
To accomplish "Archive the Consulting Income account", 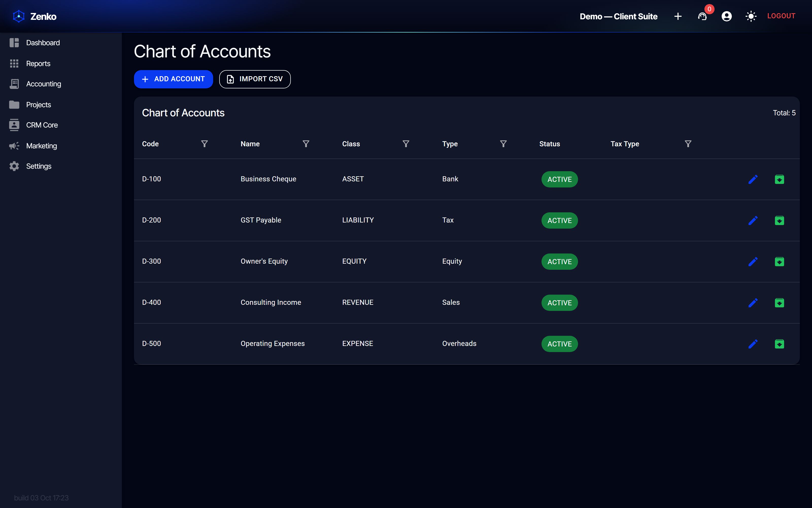I will pyautogui.click(x=779, y=303).
